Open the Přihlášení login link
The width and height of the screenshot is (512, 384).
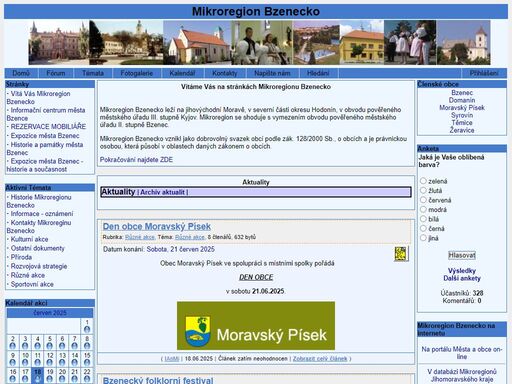tap(484, 73)
